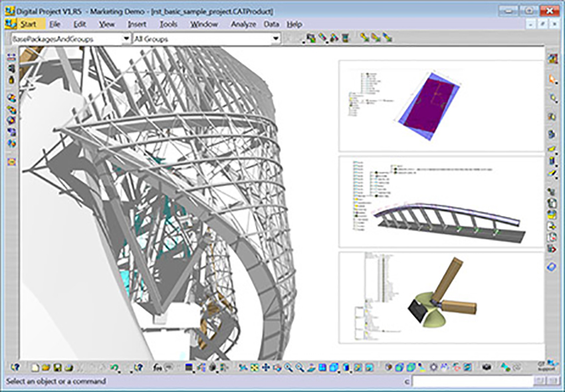Save the project with the floppy disk icon

click(x=58, y=367)
